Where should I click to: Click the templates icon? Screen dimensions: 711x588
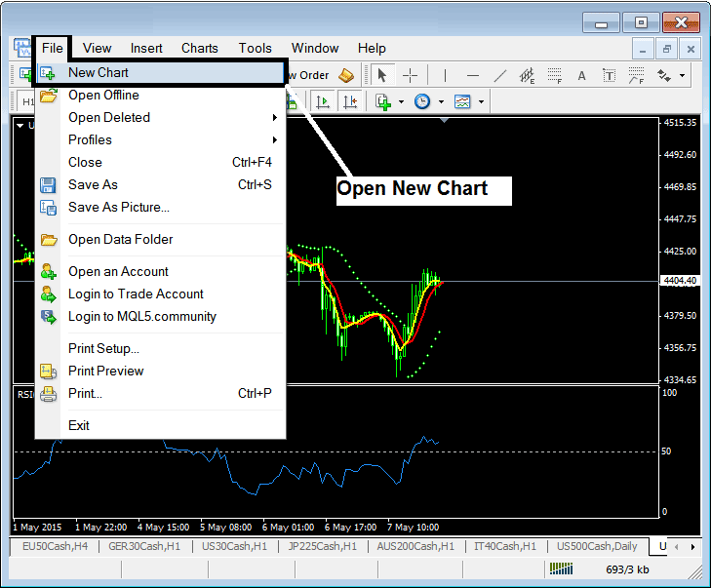(462, 101)
